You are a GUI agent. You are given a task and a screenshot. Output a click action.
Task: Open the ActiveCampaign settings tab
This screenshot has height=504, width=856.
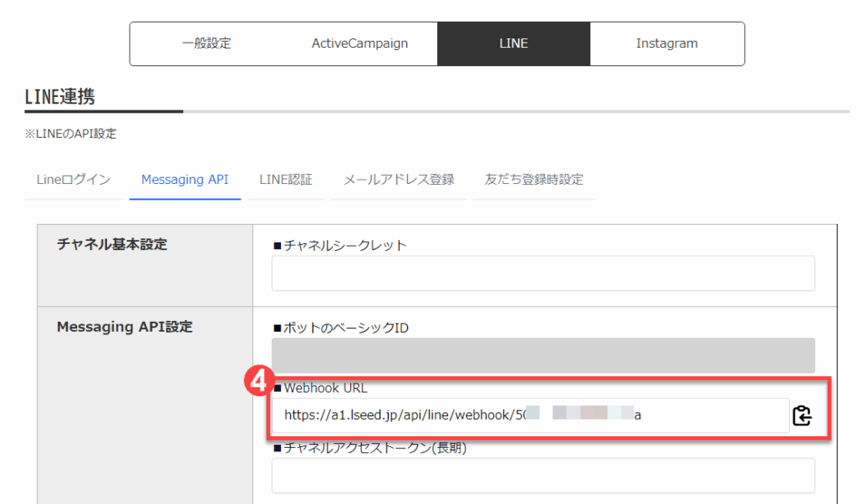[x=359, y=43]
